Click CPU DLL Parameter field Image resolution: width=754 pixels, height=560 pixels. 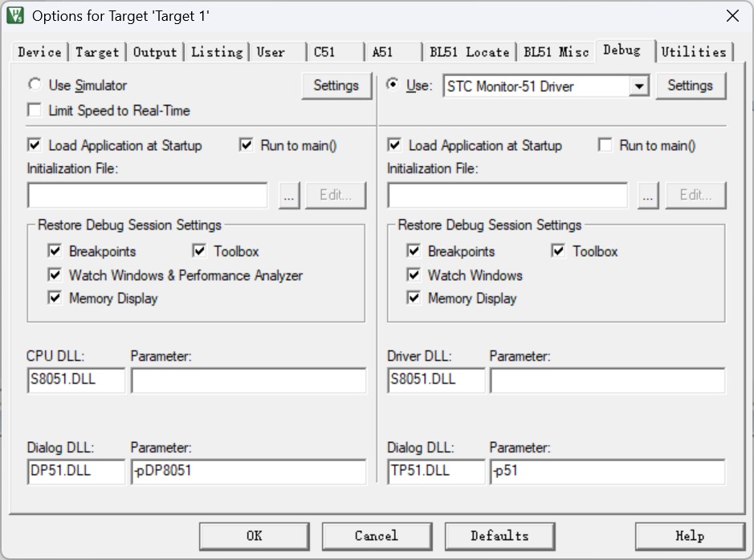pos(248,380)
